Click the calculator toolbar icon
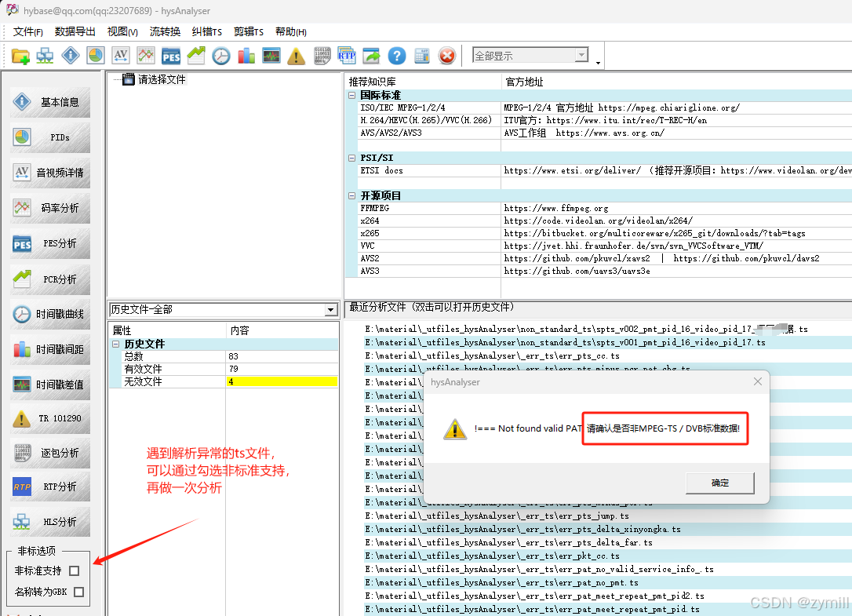The width and height of the screenshot is (852, 616). point(421,56)
